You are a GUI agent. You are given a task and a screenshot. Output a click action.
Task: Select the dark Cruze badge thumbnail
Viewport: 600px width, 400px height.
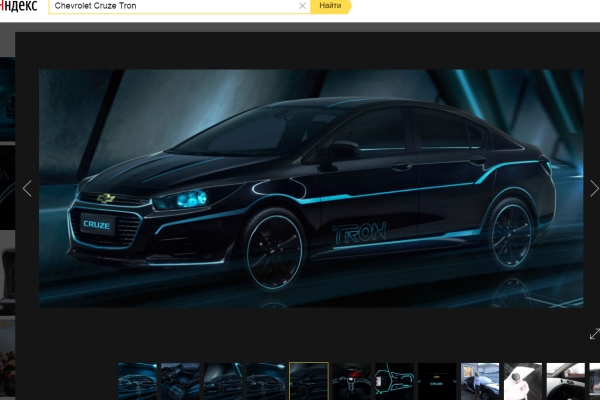[x=437, y=381]
